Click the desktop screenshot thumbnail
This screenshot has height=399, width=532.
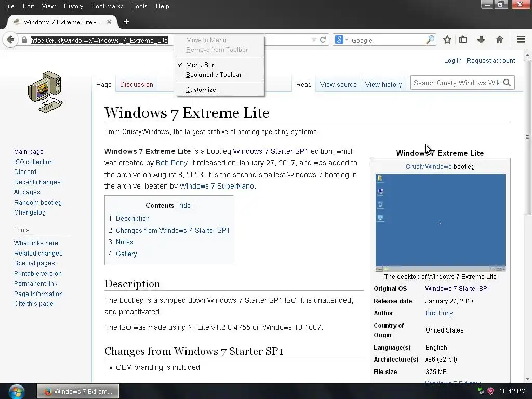tap(441, 222)
